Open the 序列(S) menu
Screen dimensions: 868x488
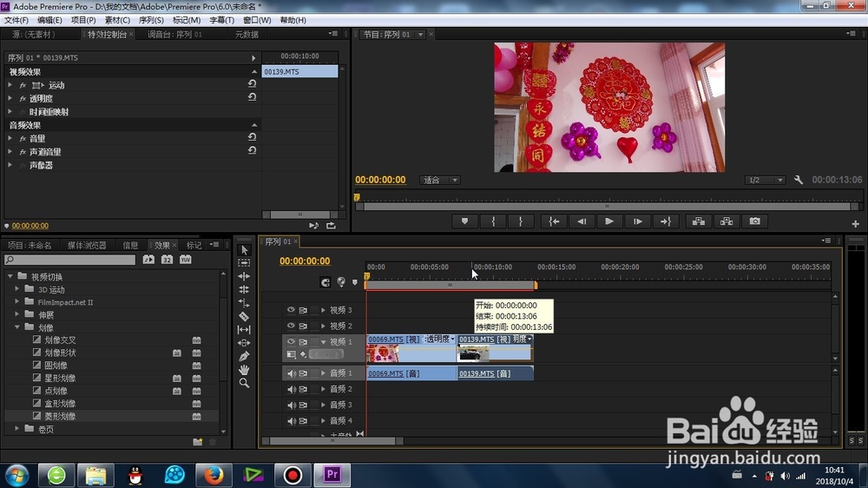[151, 20]
